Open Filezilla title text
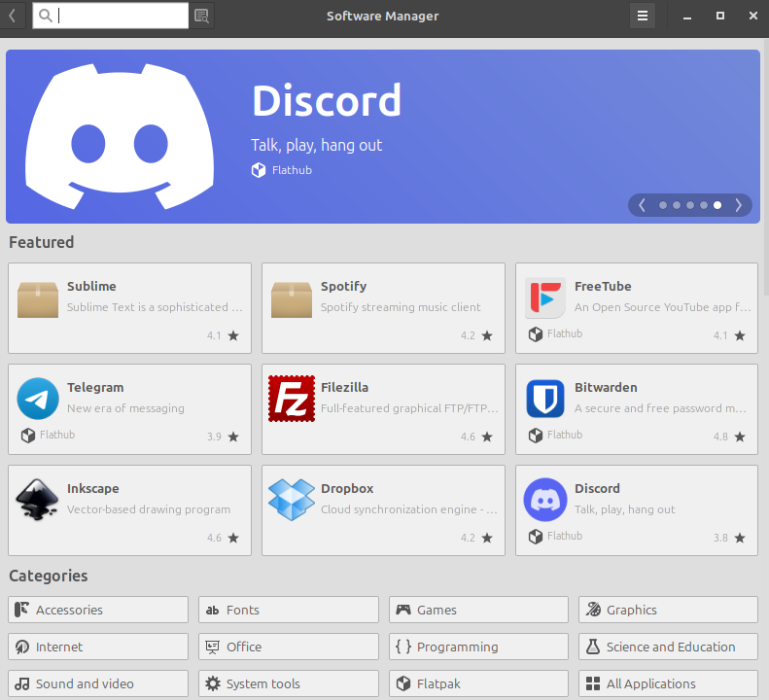769x700 pixels. [344, 387]
